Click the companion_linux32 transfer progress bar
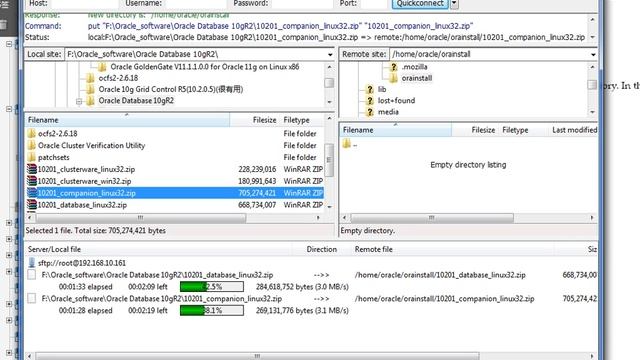This screenshot has height=360, width=640. point(212,310)
